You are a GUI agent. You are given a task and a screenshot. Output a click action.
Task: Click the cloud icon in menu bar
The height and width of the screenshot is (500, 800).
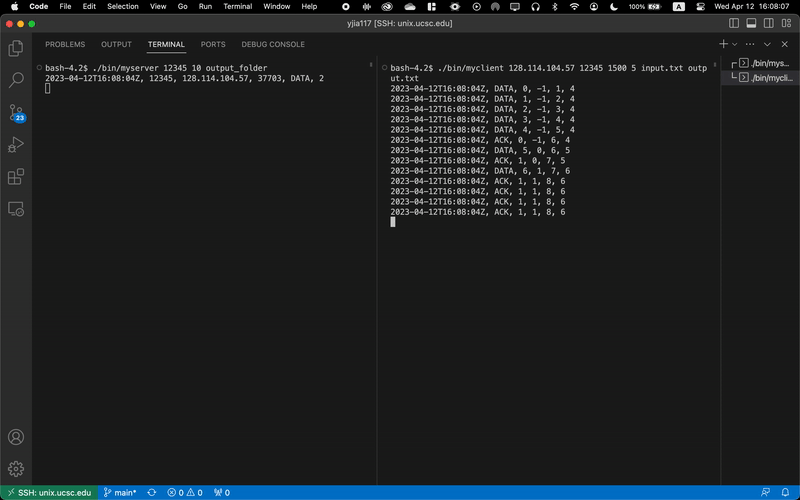(410, 7)
